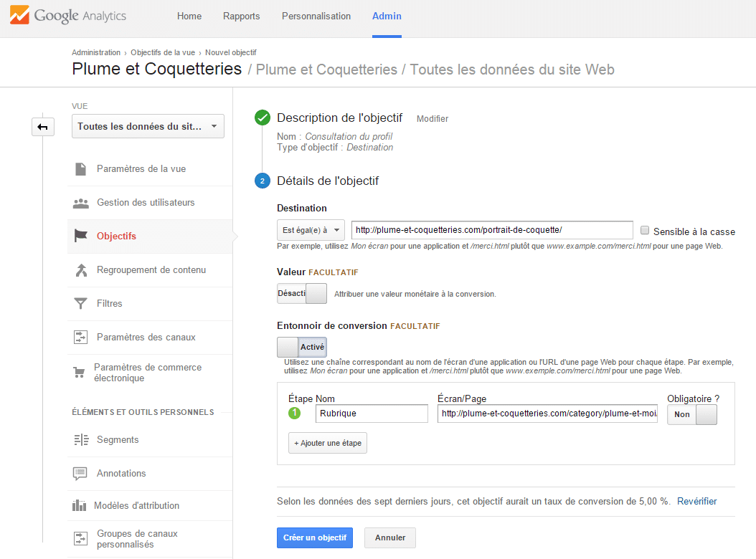Open Groupes de canaux personnalisés
Viewport: 756px width, 559px height.
pos(150,539)
